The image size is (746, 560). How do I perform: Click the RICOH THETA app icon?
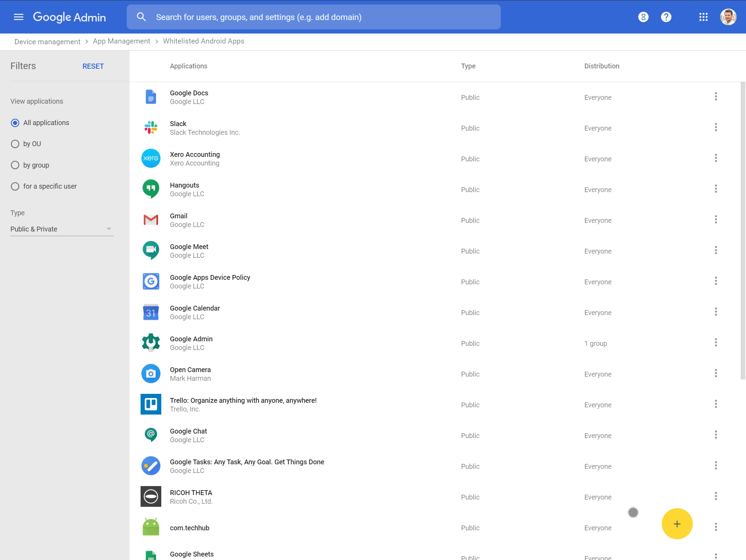pyautogui.click(x=151, y=496)
